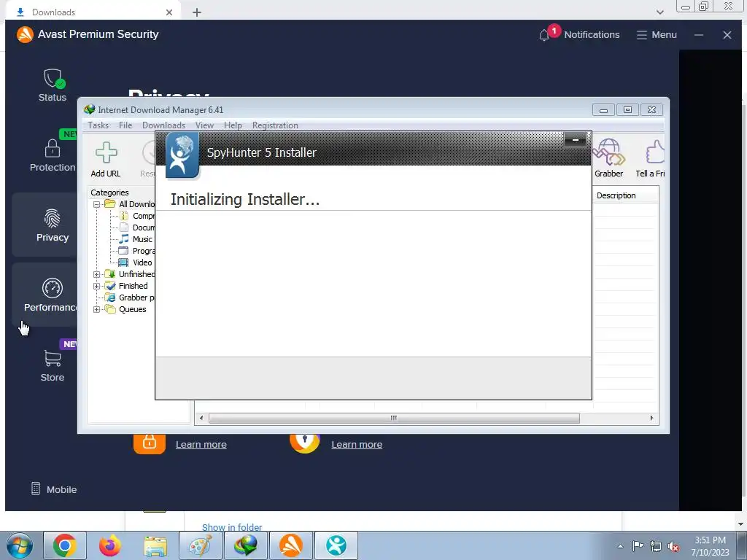Click IDM horizontal scrollbar thumb
This screenshot has width=747, height=560.
[x=394, y=418]
